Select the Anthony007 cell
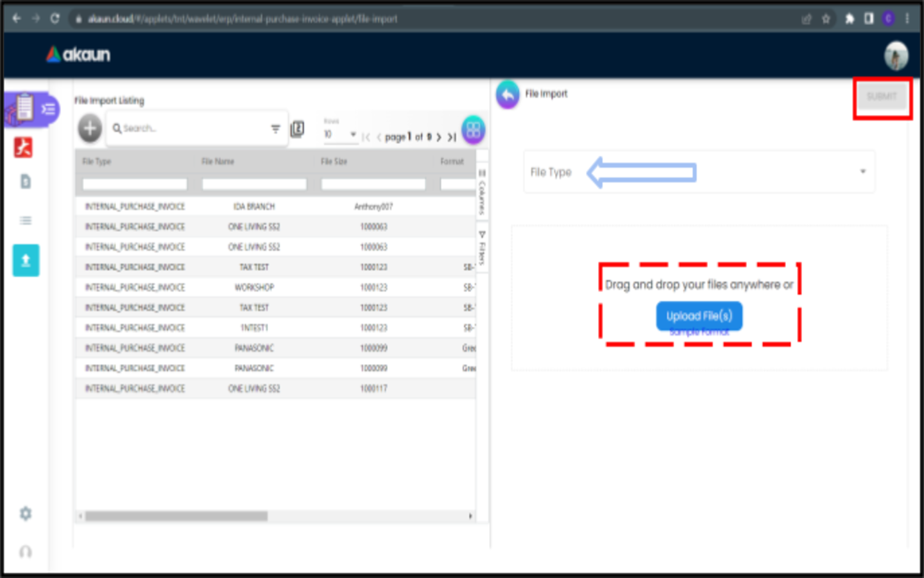 373,207
